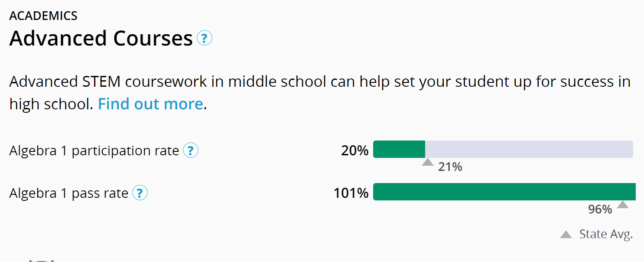
Task: Click help icon beside Algebra 1 participation rate
Action: click(191, 151)
